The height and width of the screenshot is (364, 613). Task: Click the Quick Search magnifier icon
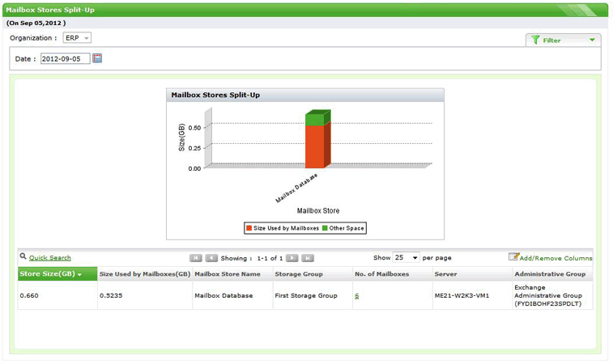pos(23,256)
